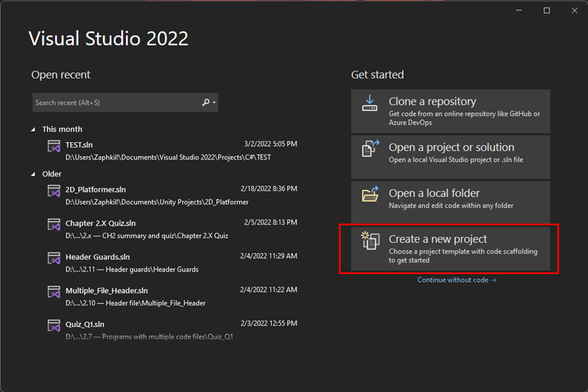Open Multiple_File_Header.sln recent entry
The width and height of the screenshot is (588, 392).
[x=172, y=296]
